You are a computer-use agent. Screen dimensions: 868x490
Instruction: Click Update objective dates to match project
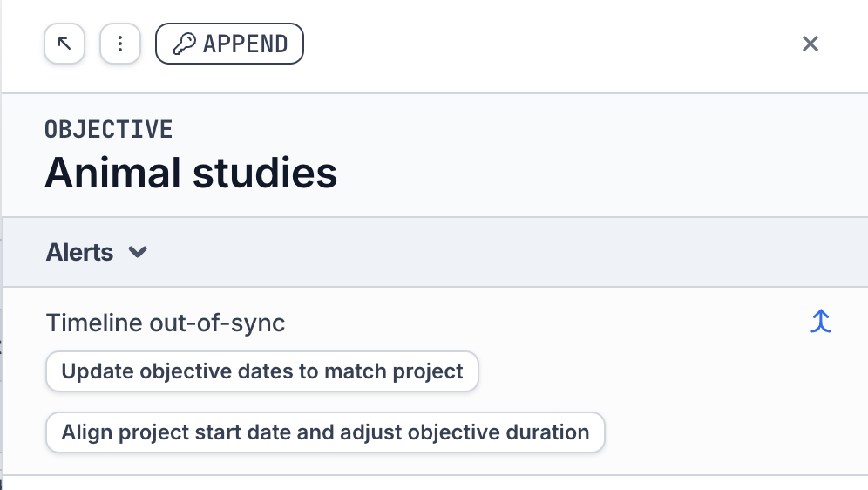pos(261,372)
